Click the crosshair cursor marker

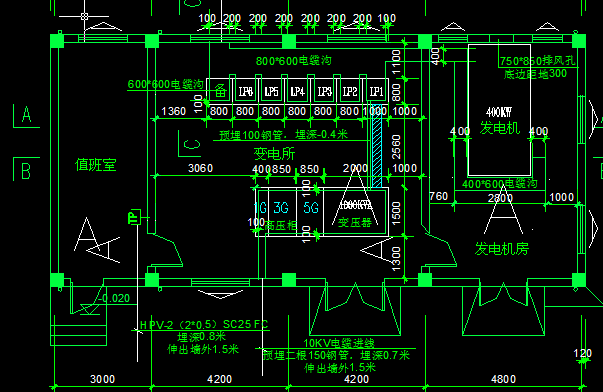(85, 16)
